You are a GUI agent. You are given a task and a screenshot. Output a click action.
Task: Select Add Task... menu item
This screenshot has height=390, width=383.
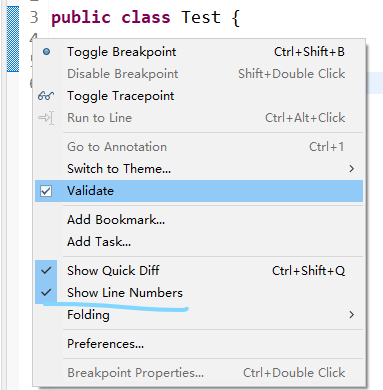199,242
